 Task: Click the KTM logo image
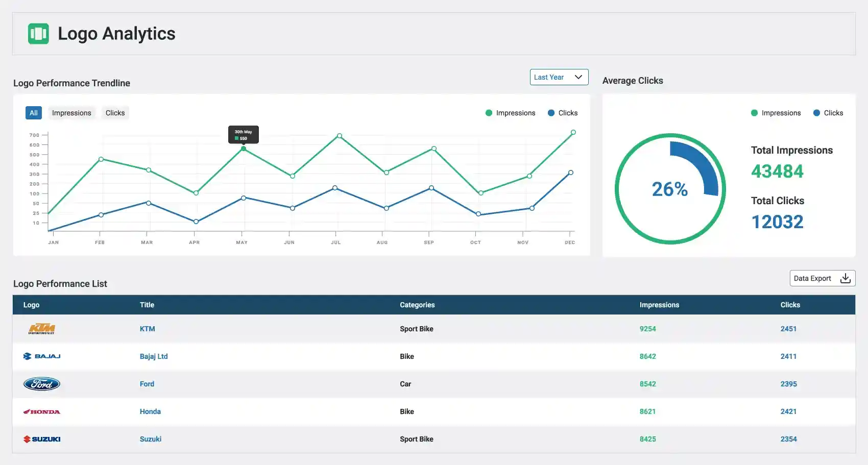[x=42, y=329]
